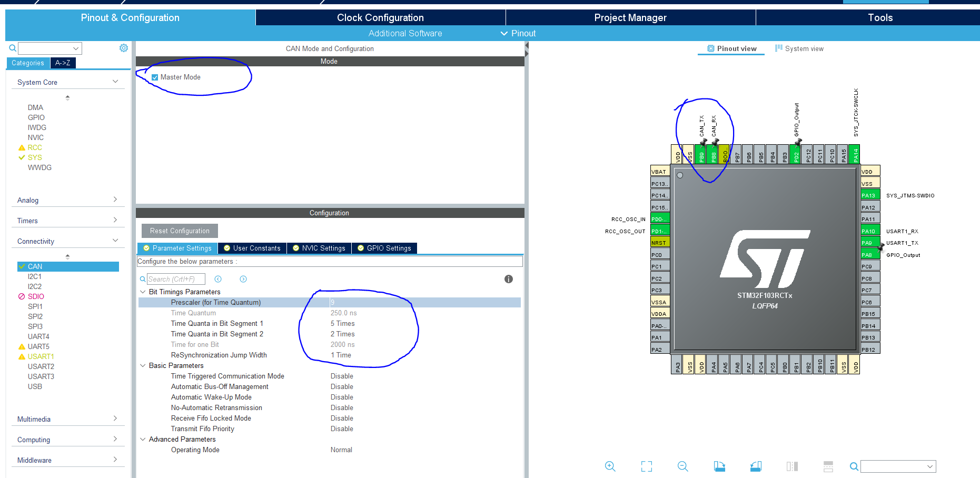Open USART1 peripheral settings
This screenshot has height=478, width=980.
41,356
